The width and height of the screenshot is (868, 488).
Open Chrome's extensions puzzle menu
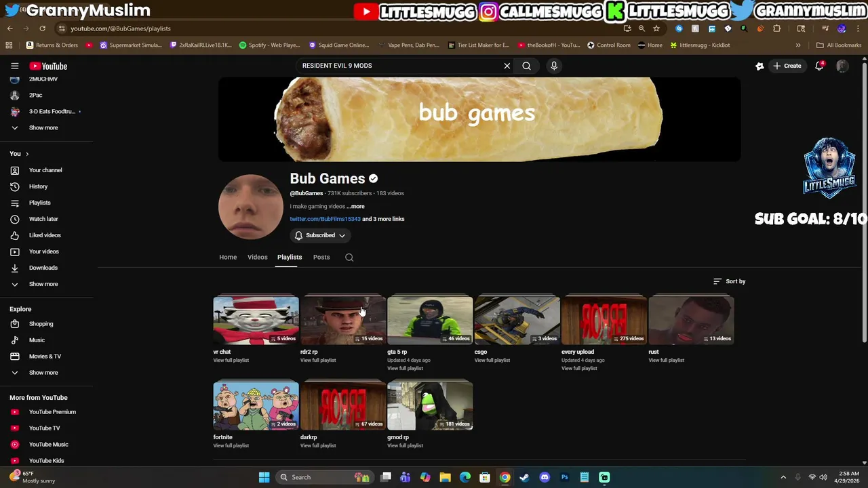pos(776,28)
